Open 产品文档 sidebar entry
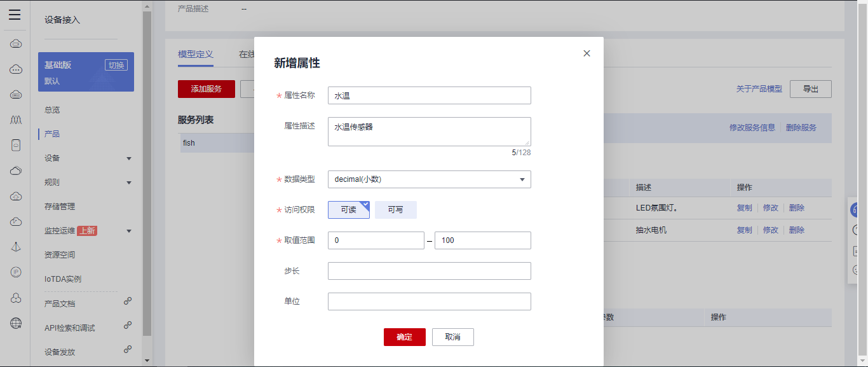Image resolution: width=868 pixels, height=367 pixels. (60, 304)
